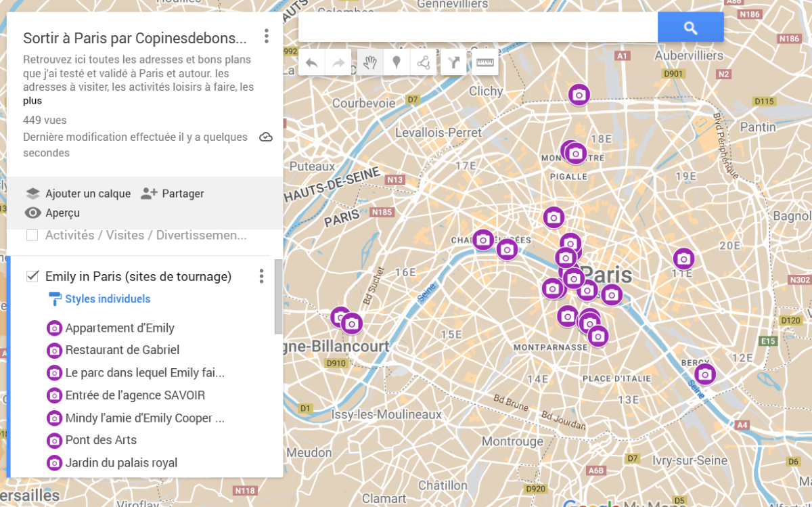Click the map description text
The height and width of the screenshot is (507, 812).
139,73
